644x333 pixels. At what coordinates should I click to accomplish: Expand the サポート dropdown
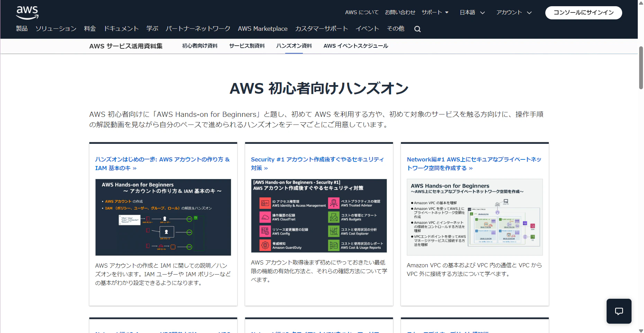tap(435, 12)
